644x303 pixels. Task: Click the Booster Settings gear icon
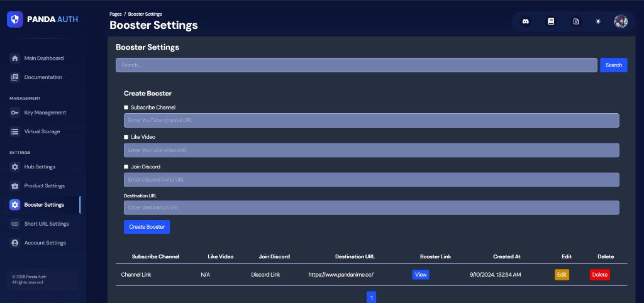(15, 205)
